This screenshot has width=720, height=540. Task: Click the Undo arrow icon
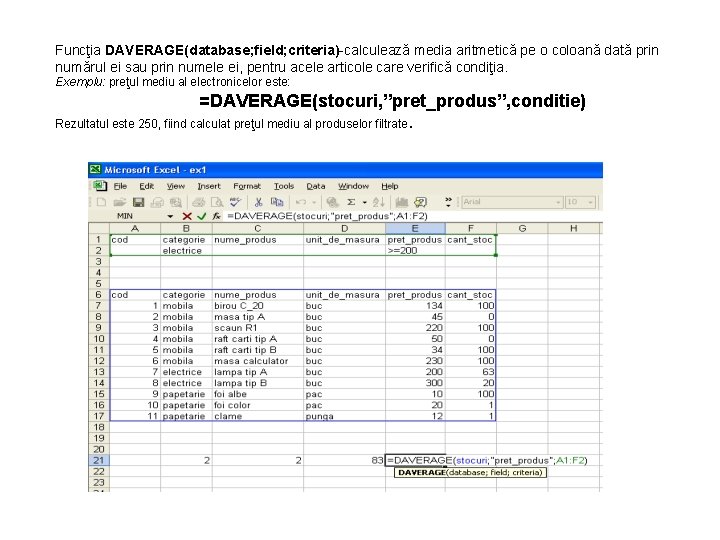click(301, 202)
